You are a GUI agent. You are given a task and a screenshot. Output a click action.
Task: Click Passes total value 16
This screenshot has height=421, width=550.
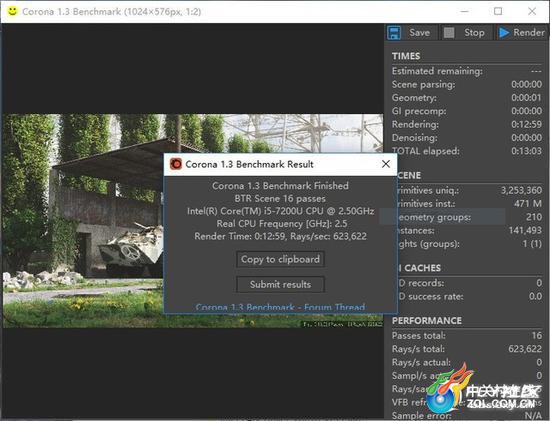click(537, 336)
